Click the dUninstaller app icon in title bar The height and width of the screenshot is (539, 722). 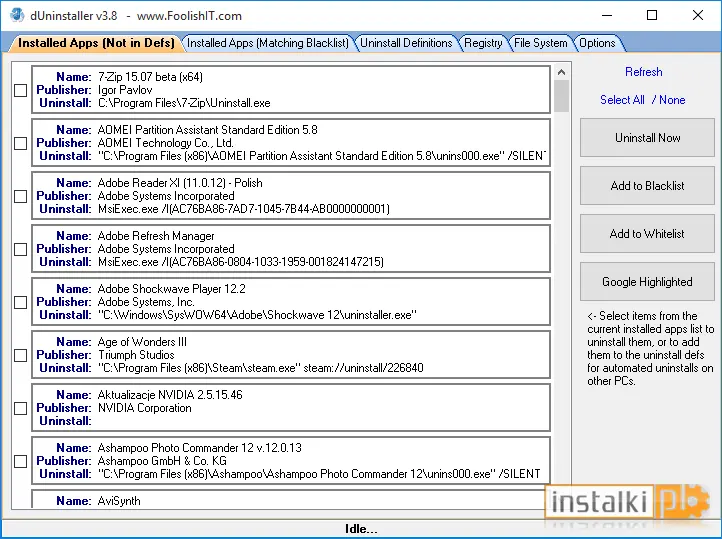[17, 15]
